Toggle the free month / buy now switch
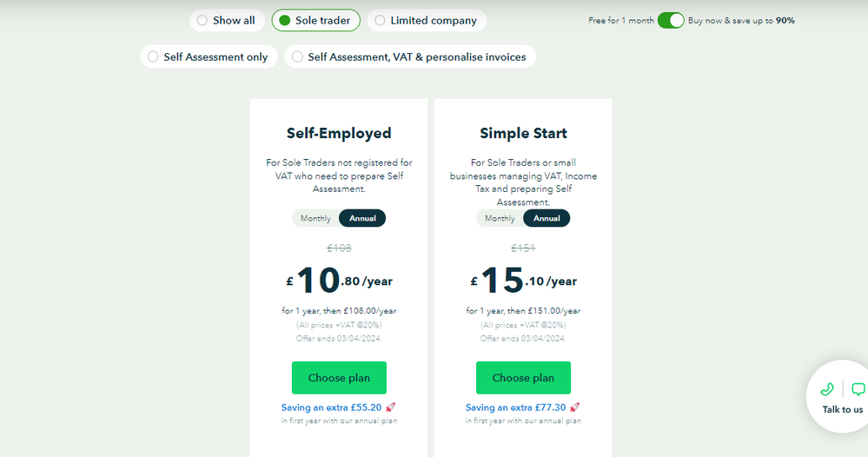This screenshot has width=868, height=457. [x=671, y=20]
